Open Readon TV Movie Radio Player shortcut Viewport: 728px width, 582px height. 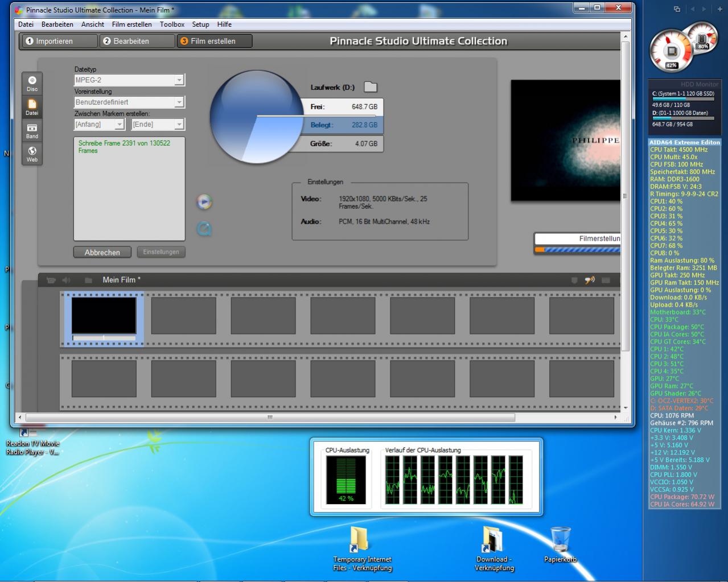tap(32, 443)
